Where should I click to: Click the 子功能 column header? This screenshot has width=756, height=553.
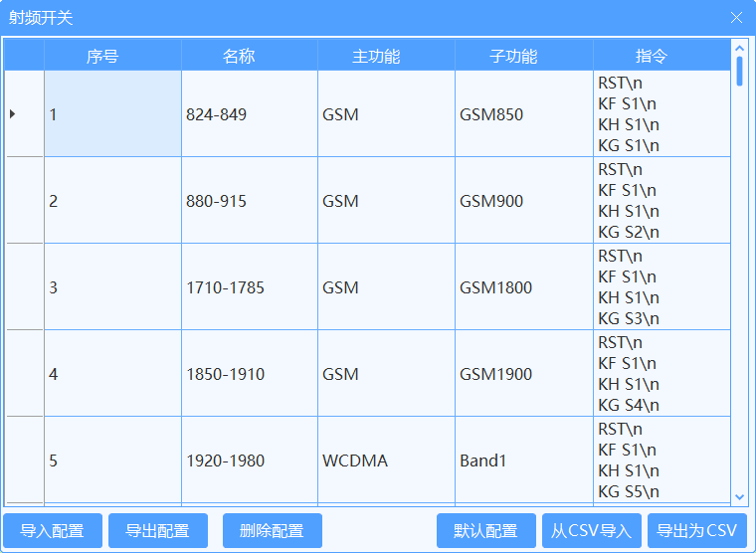pos(523,56)
